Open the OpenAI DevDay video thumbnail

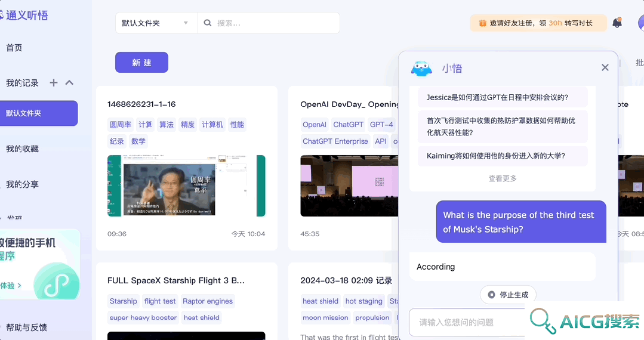click(349, 186)
